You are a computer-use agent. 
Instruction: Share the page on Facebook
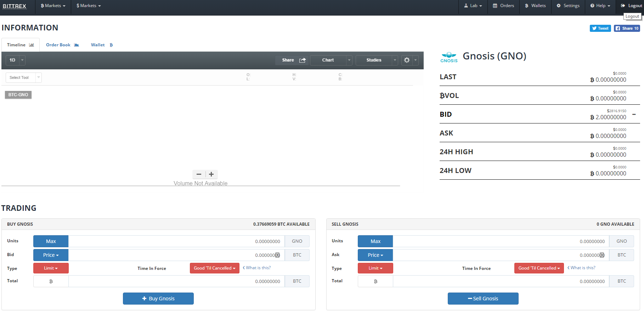coord(627,28)
